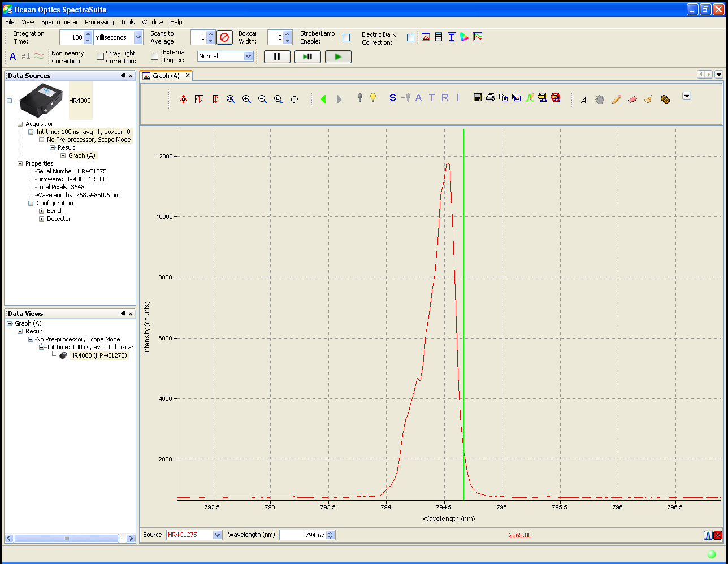This screenshot has width=728, height=564.
Task: Select the pan four-arrow tool
Action: [x=294, y=99]
